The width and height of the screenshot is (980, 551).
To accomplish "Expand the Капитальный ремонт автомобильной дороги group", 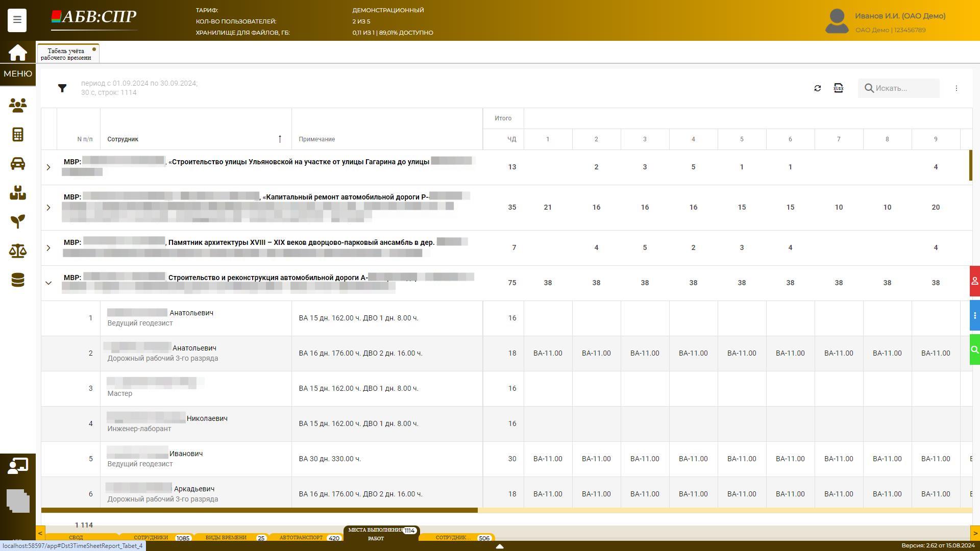I will (x=48, y=208).
